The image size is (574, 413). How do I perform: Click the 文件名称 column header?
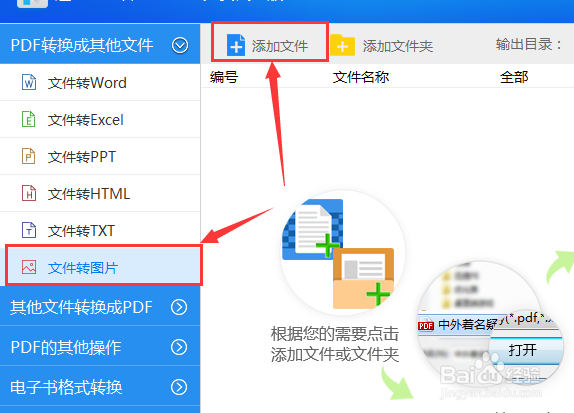point(361,77)
